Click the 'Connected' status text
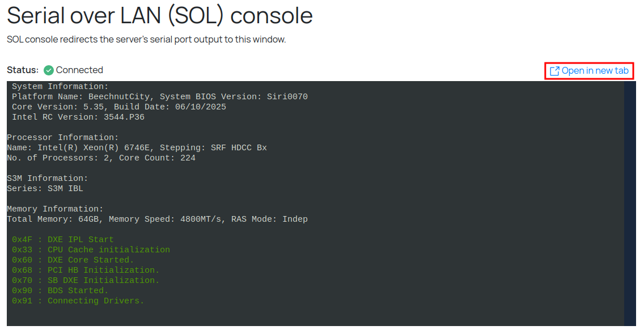The width and height of the screenshot is (644, 334). tap(79, 70)
